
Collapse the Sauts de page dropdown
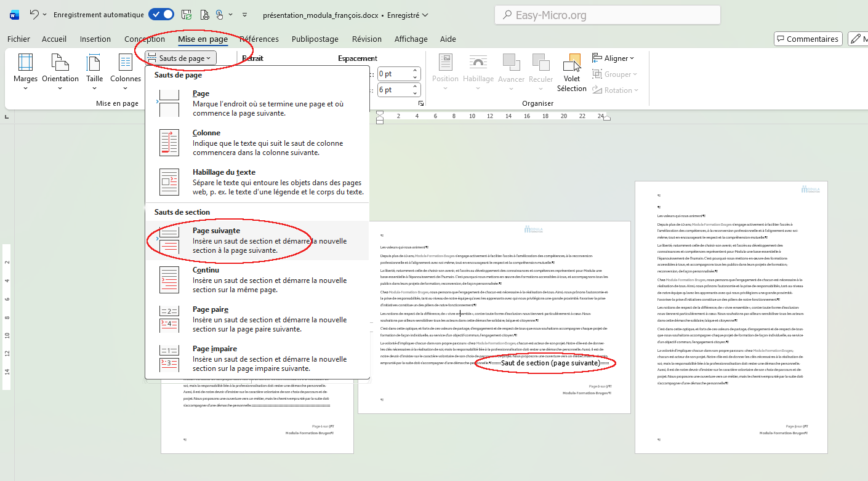182,58
